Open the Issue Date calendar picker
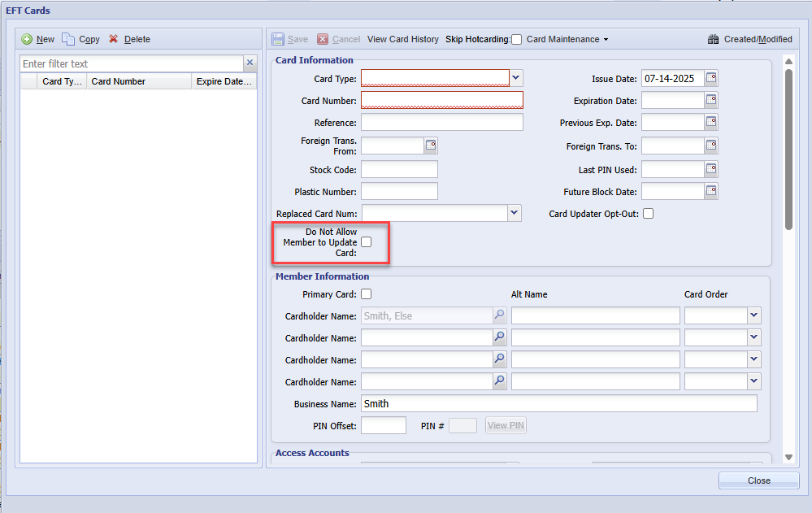Image resolution: width=812 pixels, height=513 pixels. pos(711,79)
